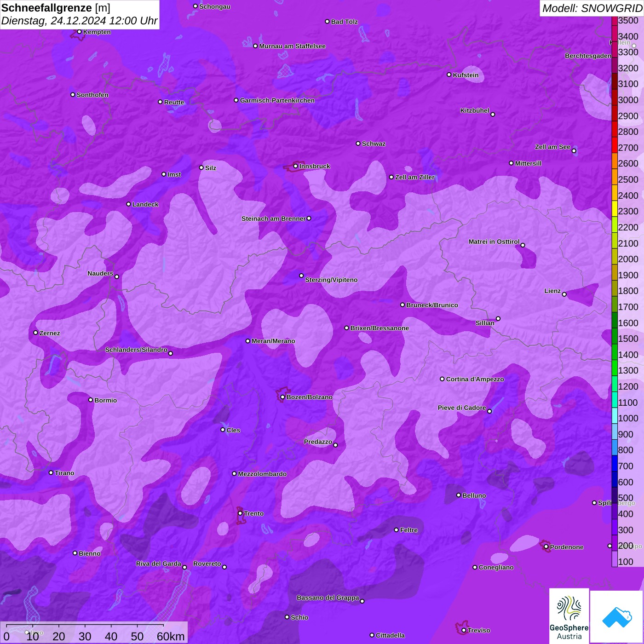Click the 60km scale bar label

171,636
